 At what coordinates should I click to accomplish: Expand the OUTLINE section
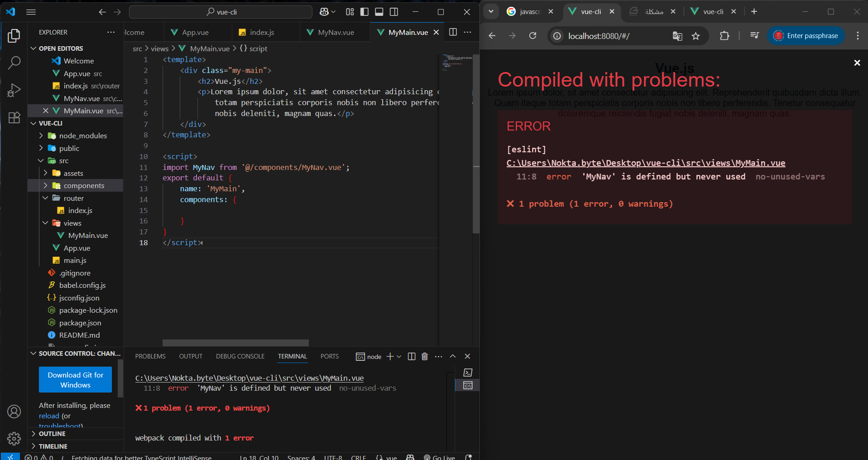(52, 434)
